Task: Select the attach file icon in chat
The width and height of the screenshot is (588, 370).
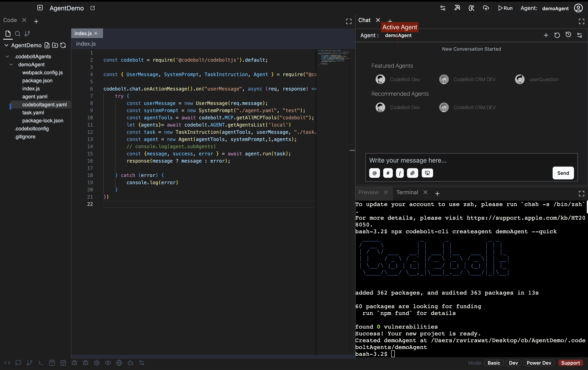Action: coord(413,173)
